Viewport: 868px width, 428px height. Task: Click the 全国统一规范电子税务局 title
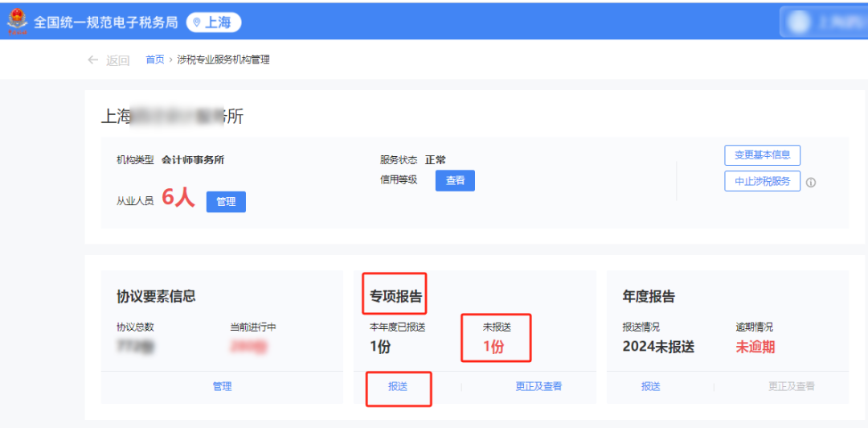[x=105, y=23]
